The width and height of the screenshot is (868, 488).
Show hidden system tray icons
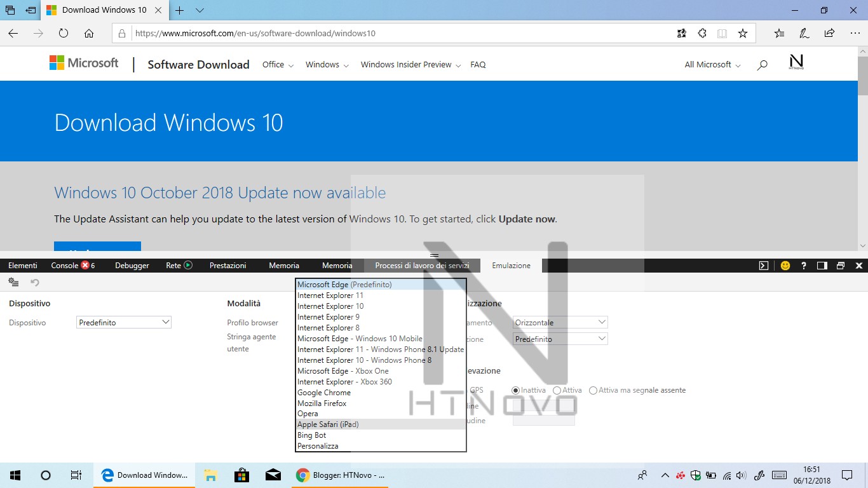665,475
